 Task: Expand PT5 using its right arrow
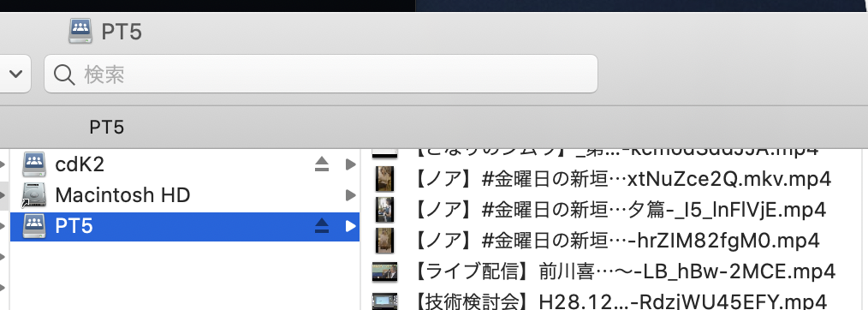[x=350, y=226]
